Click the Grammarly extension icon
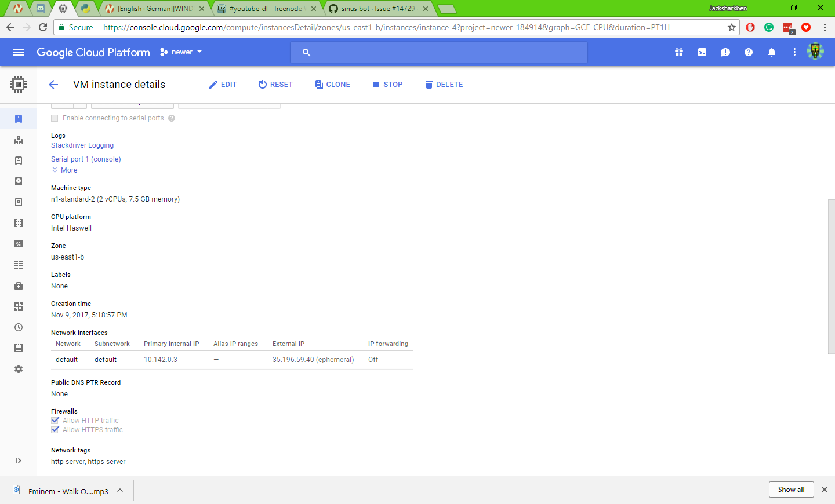 click(x=769, y=27)
